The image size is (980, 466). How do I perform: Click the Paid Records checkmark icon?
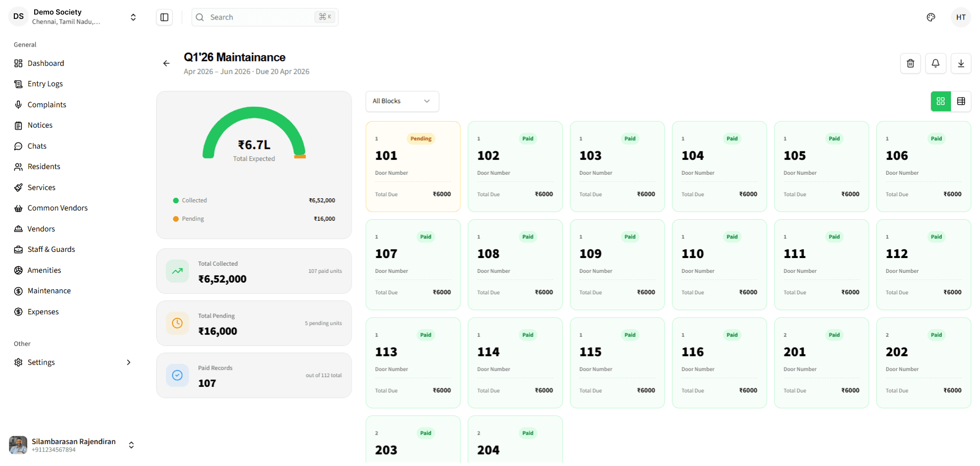coord(177,376)
